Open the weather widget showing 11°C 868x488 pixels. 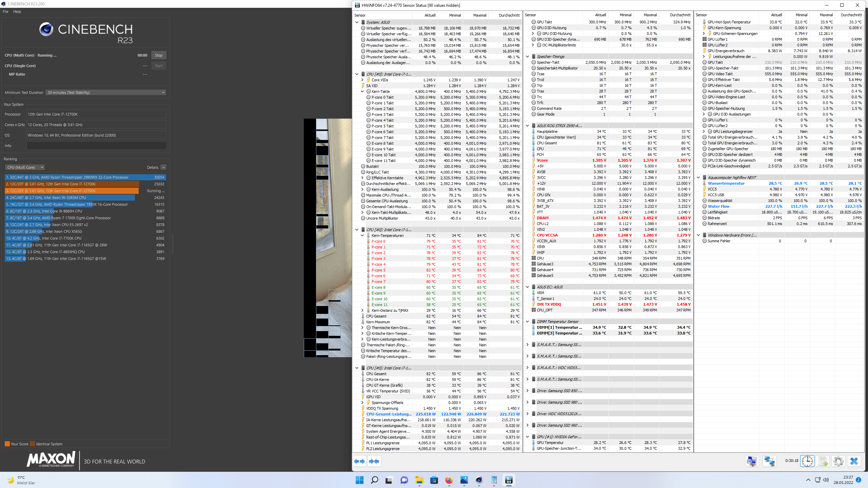tap(21, 480)
